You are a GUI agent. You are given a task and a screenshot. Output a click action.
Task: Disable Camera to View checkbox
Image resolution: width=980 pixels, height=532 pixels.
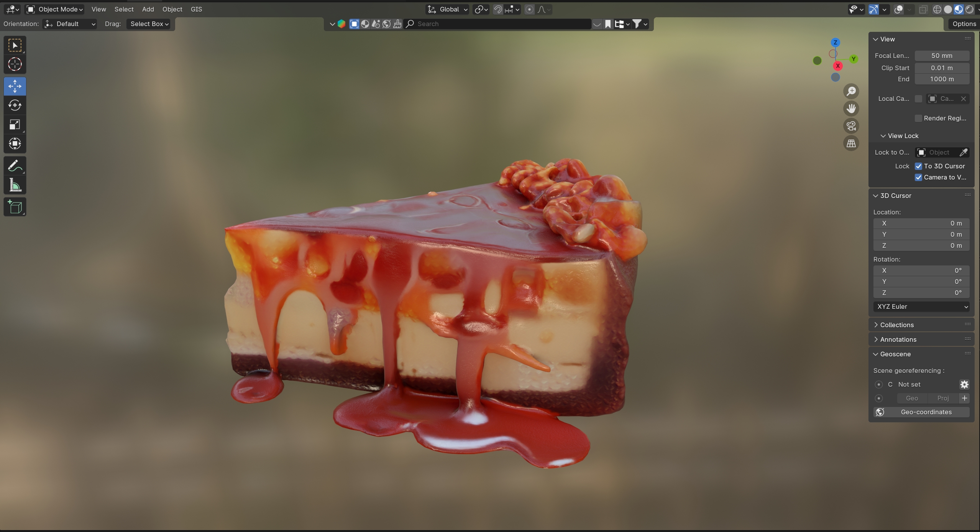click(x=918, y=177)
